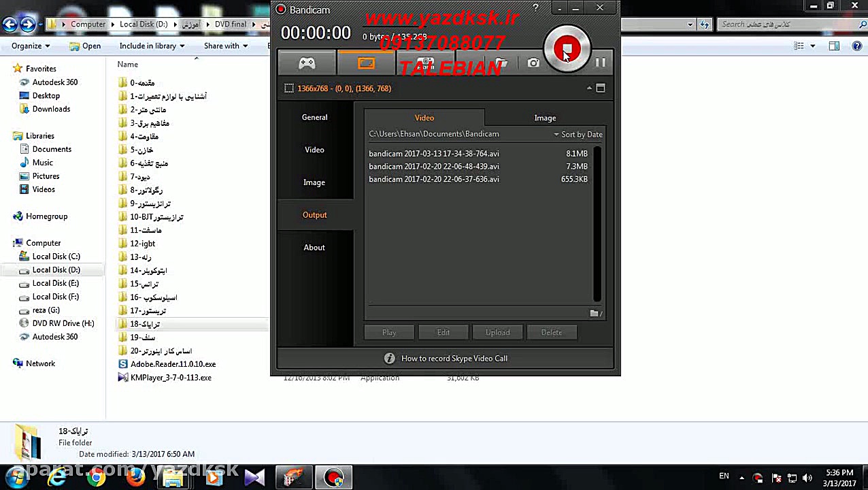
Task: Open view options dropdown arrow
Action: pos(812,46)
